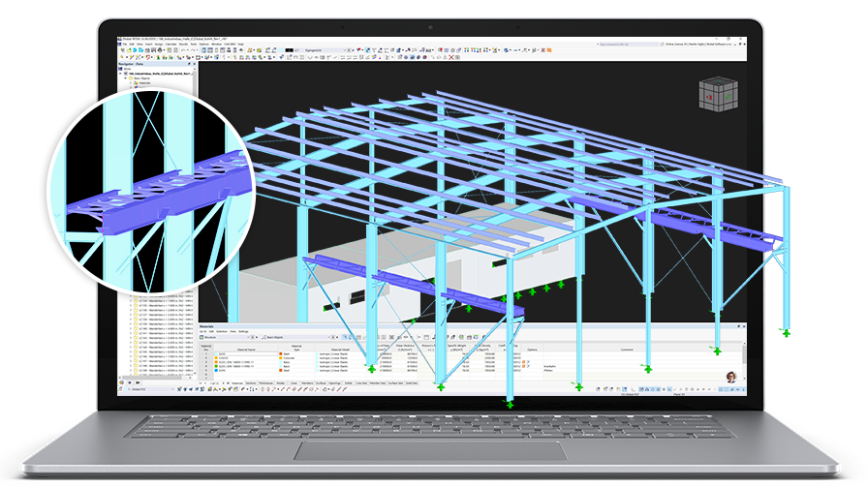Pin the Navigator - Data panel
This screenshot has width=868, height=488.
coord(189,64)
